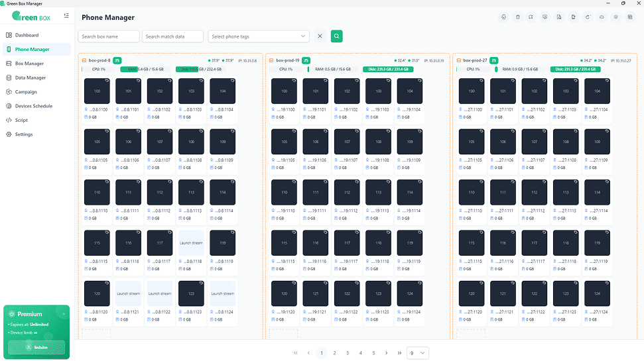Open the Script section
The height and width of the screenshot is (361, 644).
[36, 120]
